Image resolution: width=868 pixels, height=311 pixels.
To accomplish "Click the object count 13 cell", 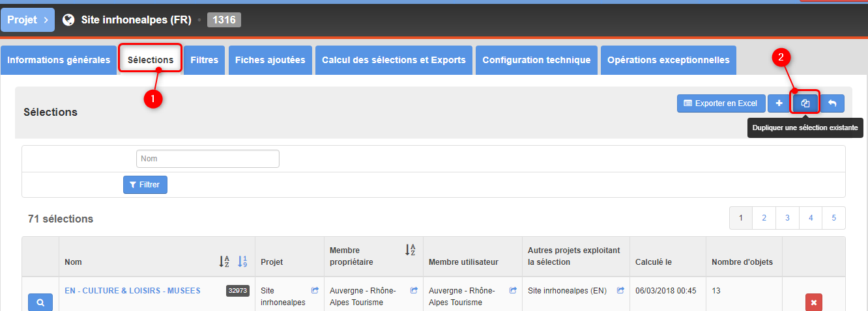I will click(716, 291).
